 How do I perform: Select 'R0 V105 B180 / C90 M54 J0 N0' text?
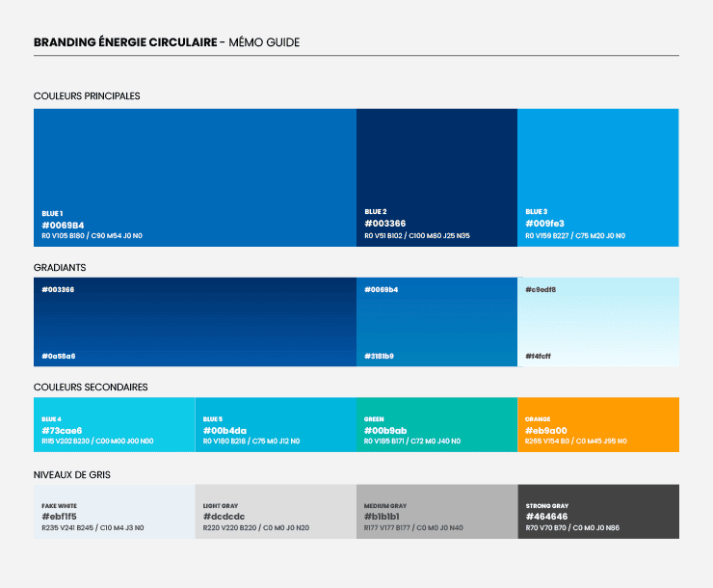point(92,235)
